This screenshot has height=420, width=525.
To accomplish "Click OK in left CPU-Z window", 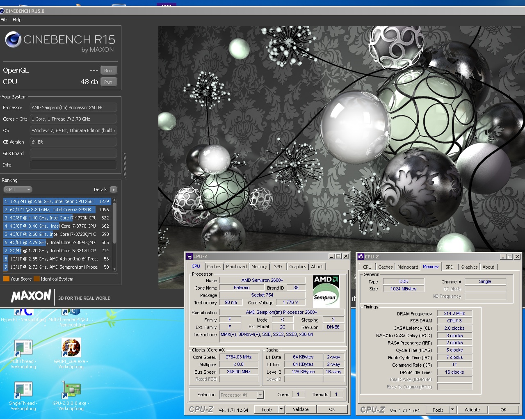I will (332, 409).
